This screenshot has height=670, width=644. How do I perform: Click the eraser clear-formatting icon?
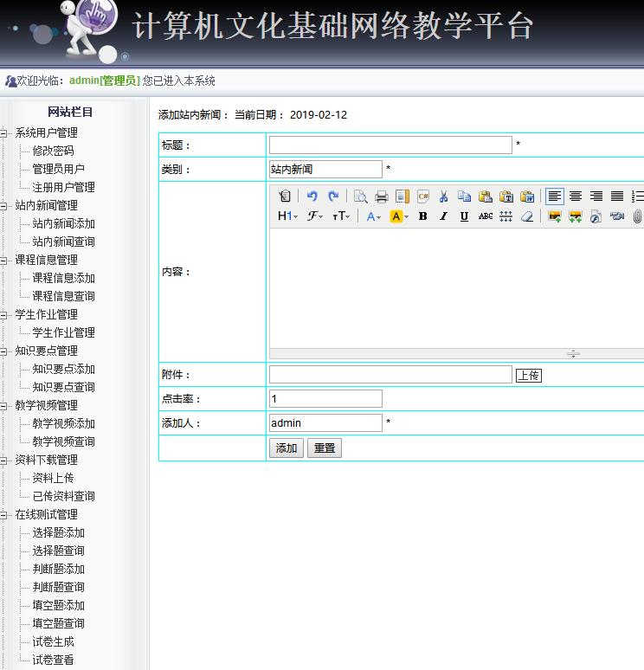click(527, 216)
